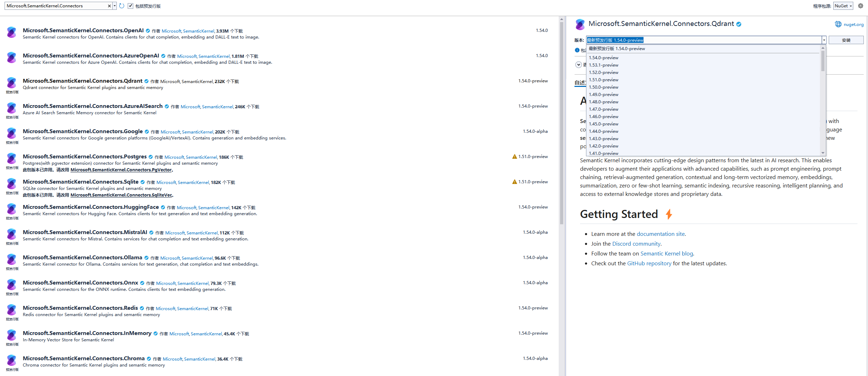Select Microsoft.SemanticKernel.Connectors.HuggingFace package title
The width and height of the screenshot is (868, 376).
click(91, 207)
